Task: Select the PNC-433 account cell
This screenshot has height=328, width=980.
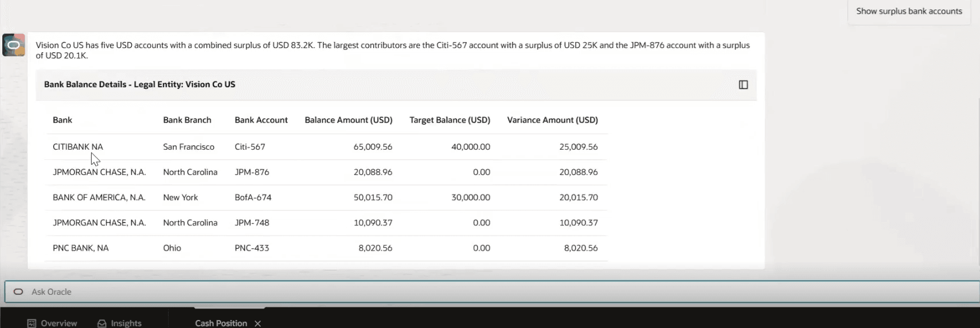Action: pos(252,248)
